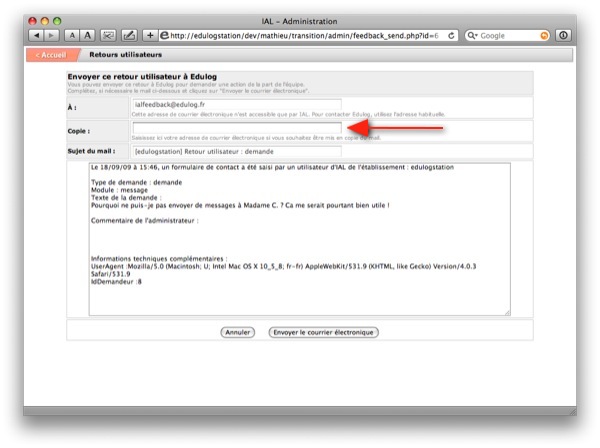Click Envoyer le courrier électronique button

click(323, 331)
